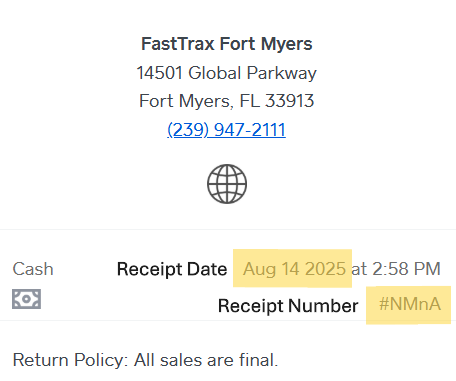Click the 14501 Global Parkway address line
Screen dimensions: 456x381
pos(227,73)
